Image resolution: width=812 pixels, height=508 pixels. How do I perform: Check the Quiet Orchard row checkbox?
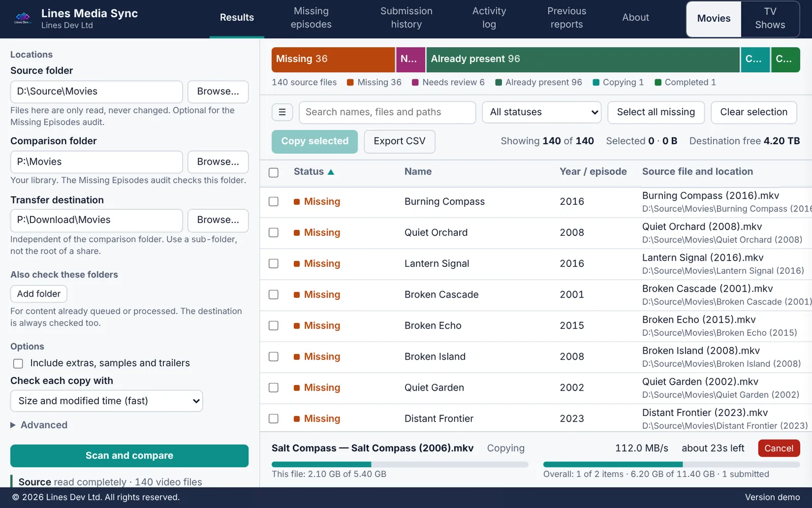(x=274, y=233)
